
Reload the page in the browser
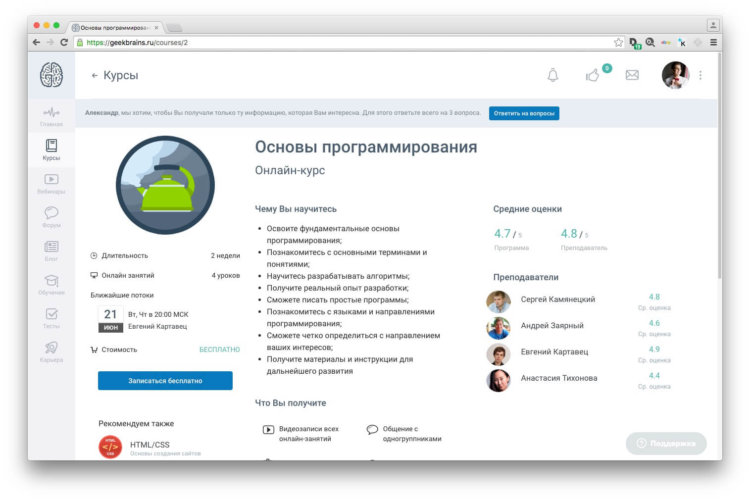[64, 43]
